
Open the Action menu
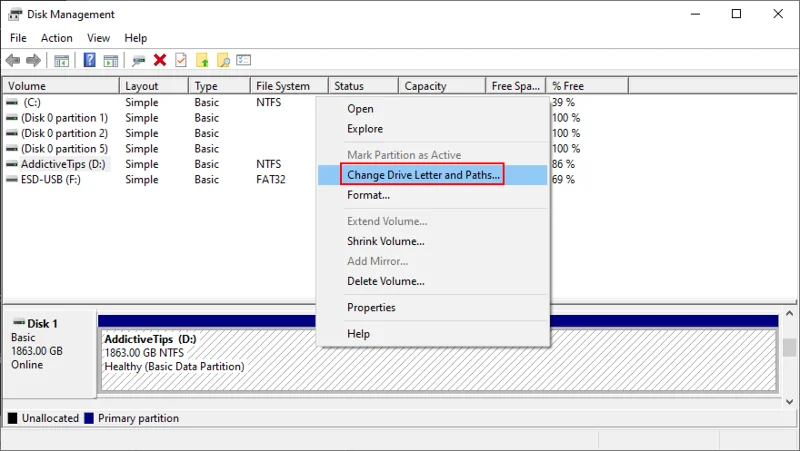point(57,38)
